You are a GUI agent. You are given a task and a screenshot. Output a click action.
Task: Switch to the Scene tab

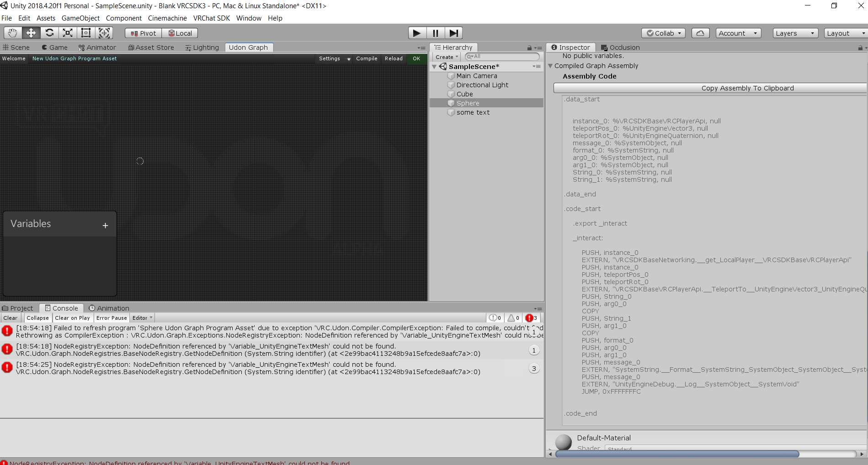coord(16,48)
